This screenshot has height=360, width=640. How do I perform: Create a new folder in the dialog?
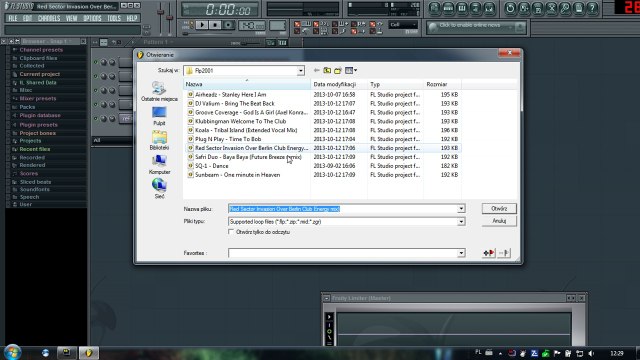(x=338, y=71)
